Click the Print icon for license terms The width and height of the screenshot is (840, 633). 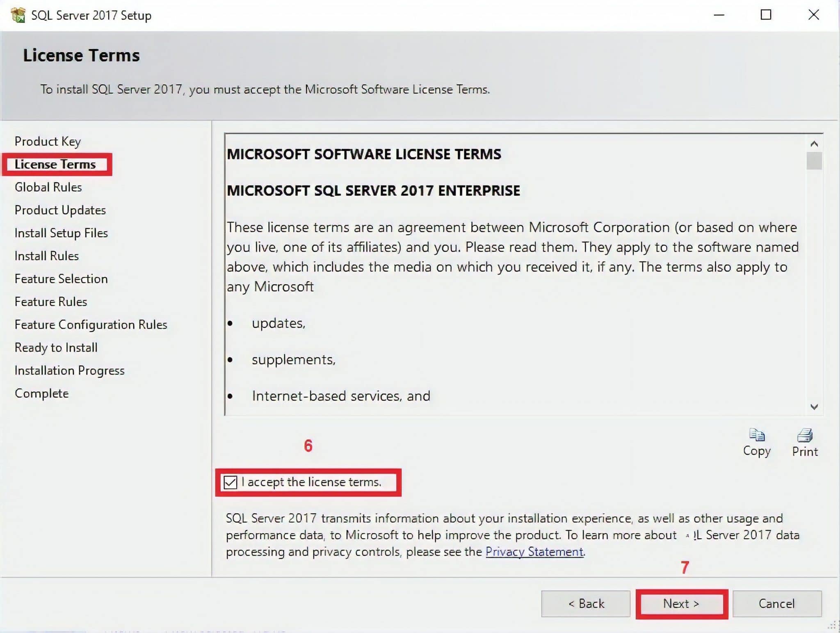[805, 434]
